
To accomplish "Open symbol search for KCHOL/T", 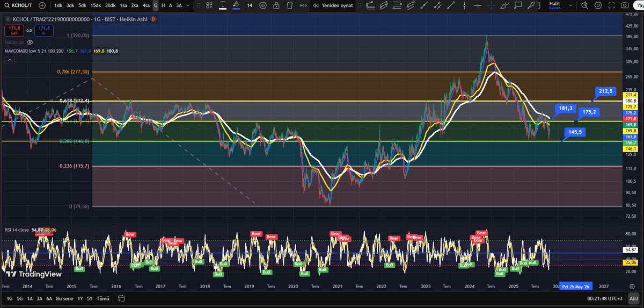I will pos(20,5).
